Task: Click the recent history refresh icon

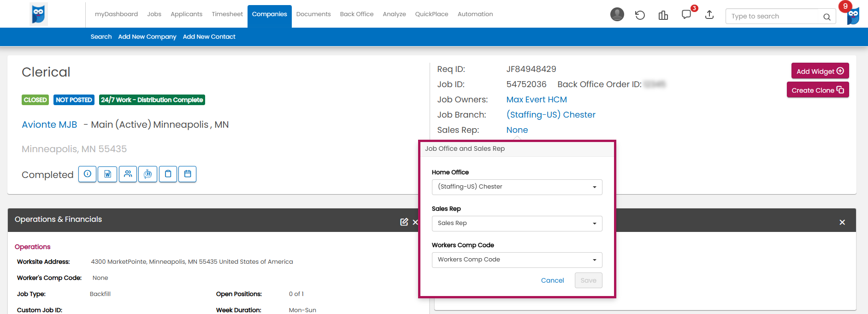Action: [x=640, y=15]
